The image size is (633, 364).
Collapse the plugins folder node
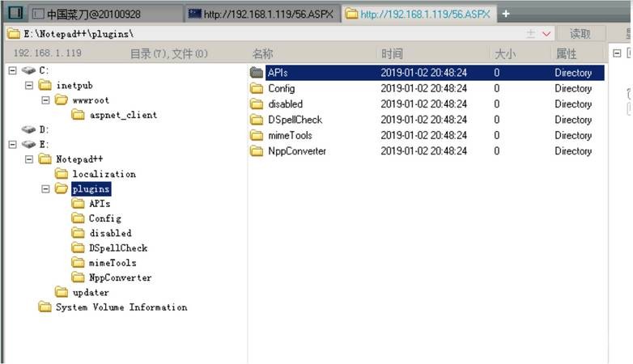pyautogui.click(x=45, y=189)
